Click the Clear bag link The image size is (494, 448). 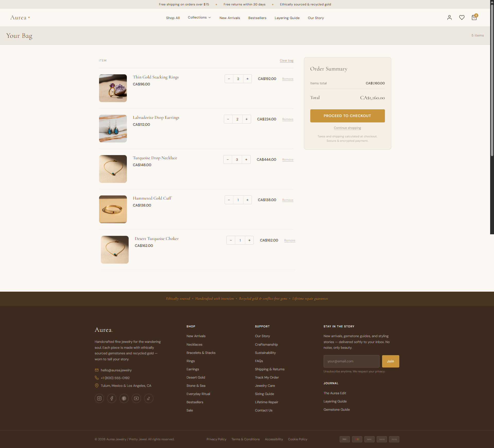pos(287,60)
